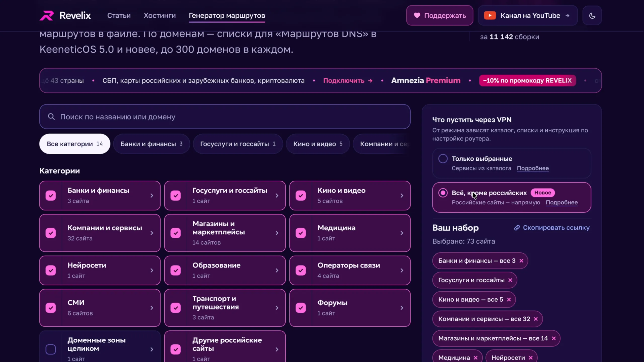Open the Хостинги nav item
This screenshot has height=362, width=644.
pyautogui.click(x=160, y=16)
